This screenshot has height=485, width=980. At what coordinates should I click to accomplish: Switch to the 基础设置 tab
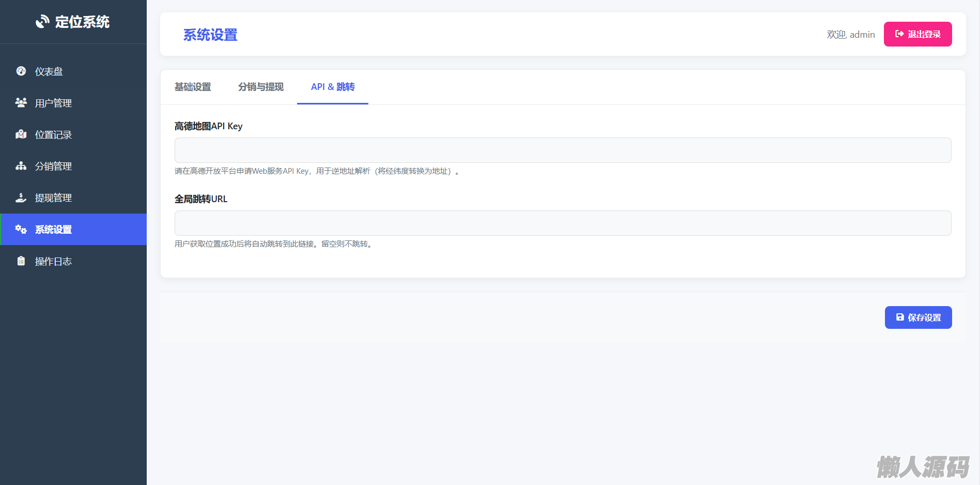coord(193,87)
